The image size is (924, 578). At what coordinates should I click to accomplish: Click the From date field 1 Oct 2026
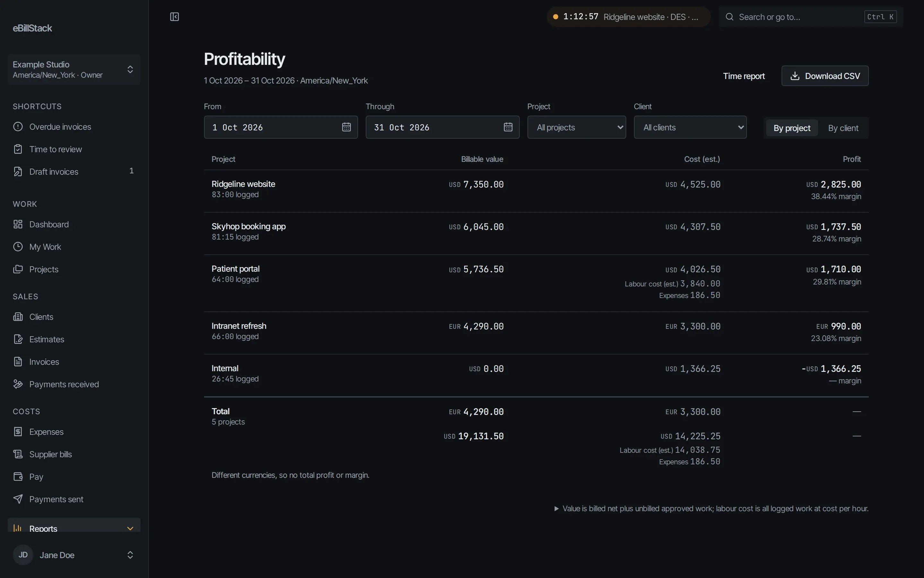pos(281,127)
